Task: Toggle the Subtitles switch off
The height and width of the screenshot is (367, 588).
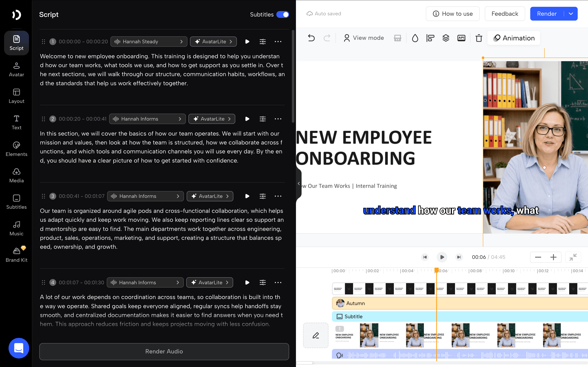Action: (x=283, y=15)
